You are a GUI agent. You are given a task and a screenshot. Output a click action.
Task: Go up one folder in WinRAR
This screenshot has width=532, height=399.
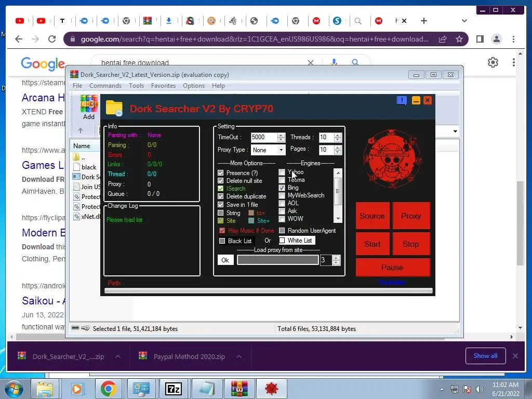(x=81, y=130)
